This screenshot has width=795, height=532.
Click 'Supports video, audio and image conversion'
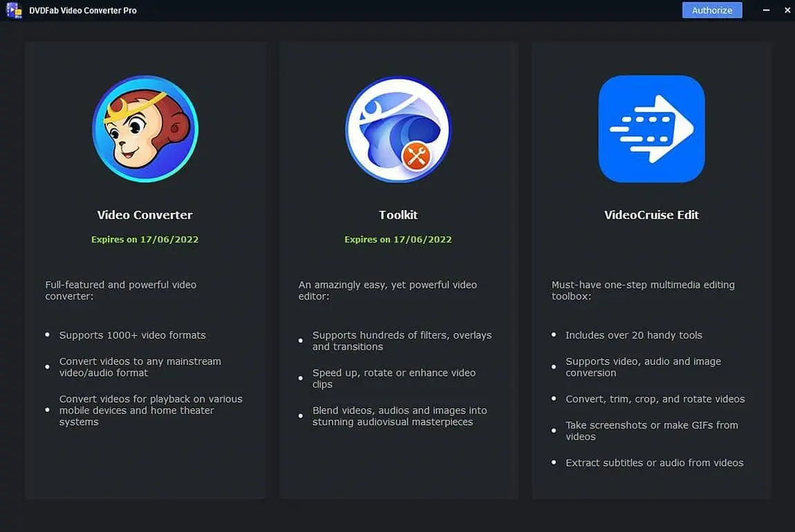tap(643, 367)
